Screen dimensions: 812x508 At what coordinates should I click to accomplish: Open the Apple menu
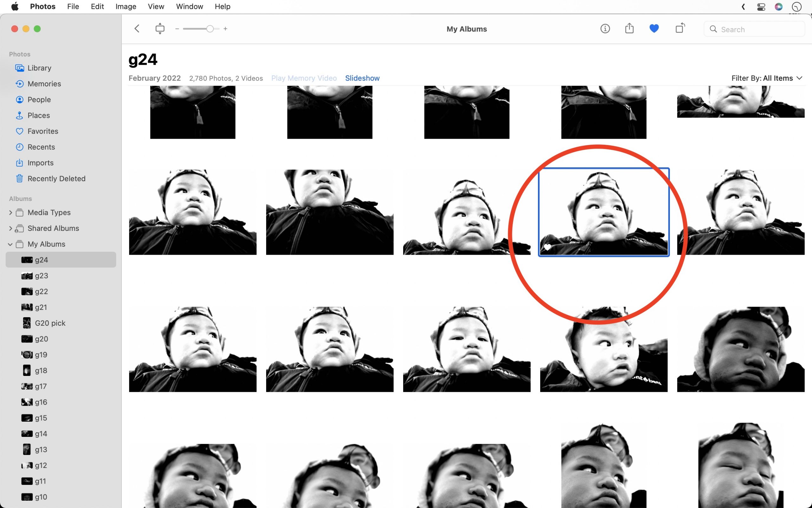[x=15, y=6]
